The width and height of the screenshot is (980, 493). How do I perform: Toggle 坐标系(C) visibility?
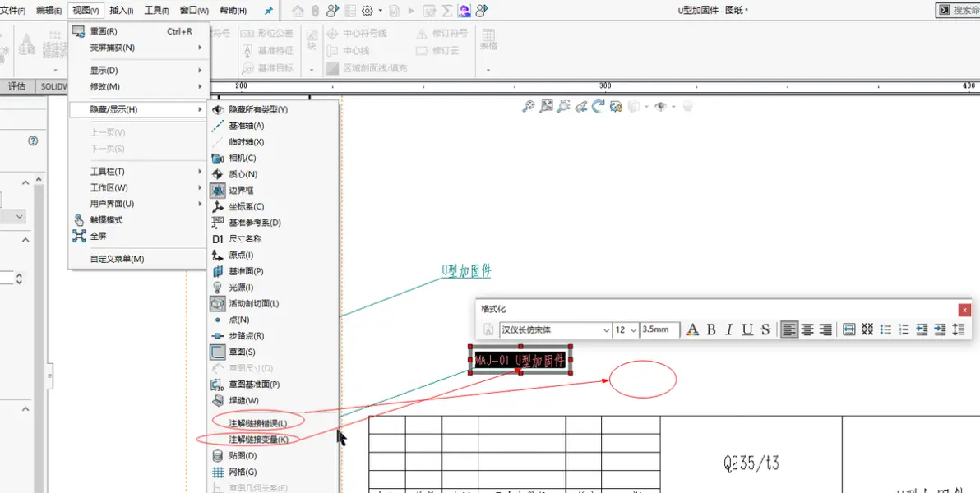click(x=273, y=206)
